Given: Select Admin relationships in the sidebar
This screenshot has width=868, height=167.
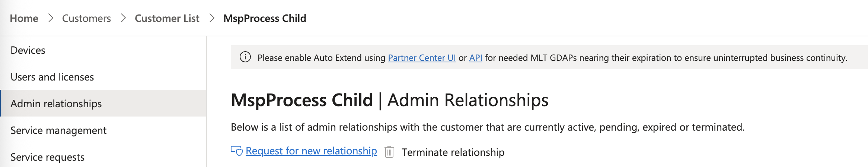Looking at the screenshot, I should (x=103, y=104).
